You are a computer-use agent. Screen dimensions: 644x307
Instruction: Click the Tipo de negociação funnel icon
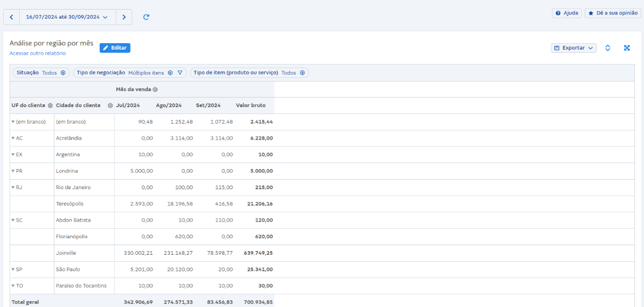click(x=180, y=73)
